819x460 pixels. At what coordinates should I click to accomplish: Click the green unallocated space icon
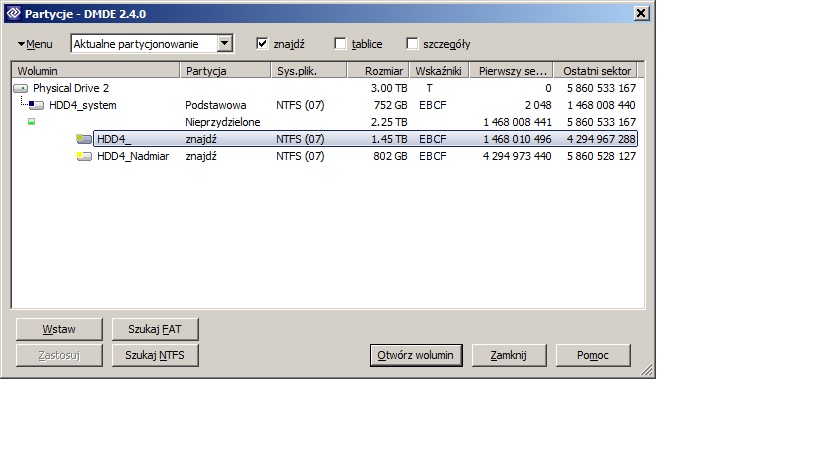coord(31,122)
